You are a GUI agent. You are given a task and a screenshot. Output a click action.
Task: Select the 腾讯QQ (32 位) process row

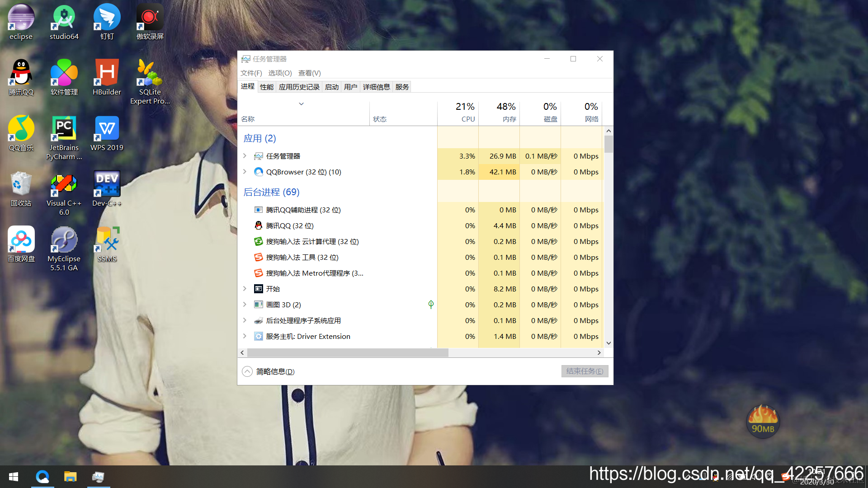[x=289, y=225]
